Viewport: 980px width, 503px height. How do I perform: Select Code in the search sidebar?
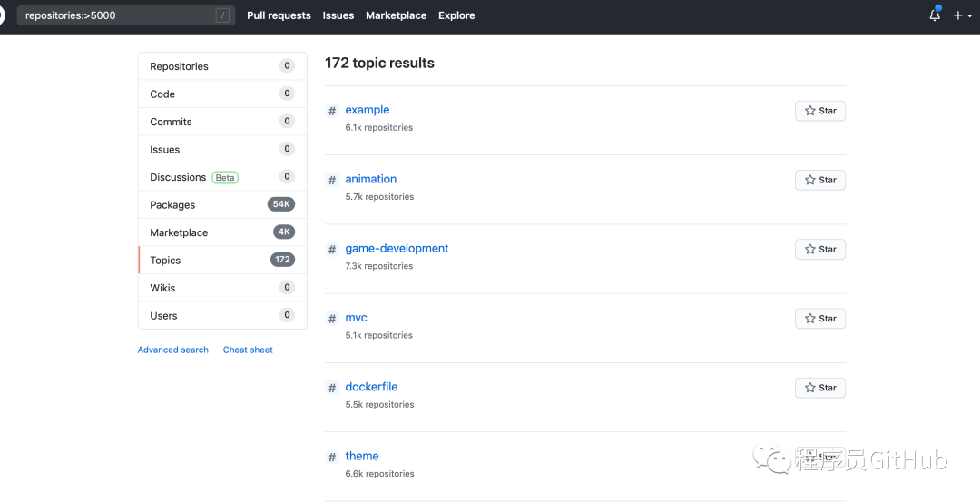(222, 94)
